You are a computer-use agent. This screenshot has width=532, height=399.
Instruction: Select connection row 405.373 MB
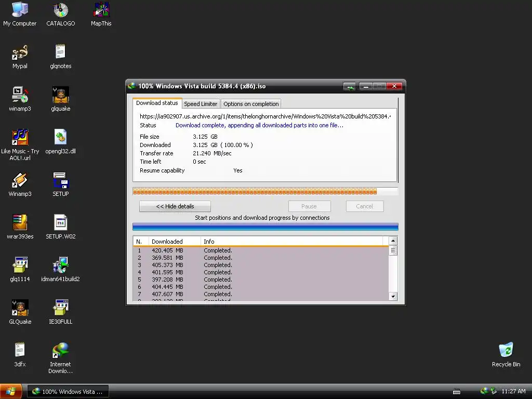click(x=261, y=265)
